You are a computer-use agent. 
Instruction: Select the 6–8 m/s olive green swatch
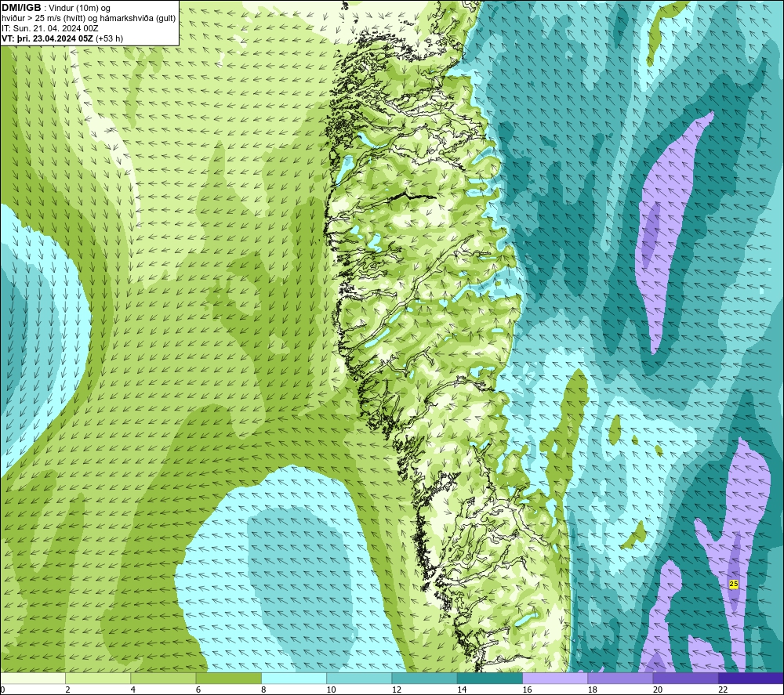click(x=228, y=678)
